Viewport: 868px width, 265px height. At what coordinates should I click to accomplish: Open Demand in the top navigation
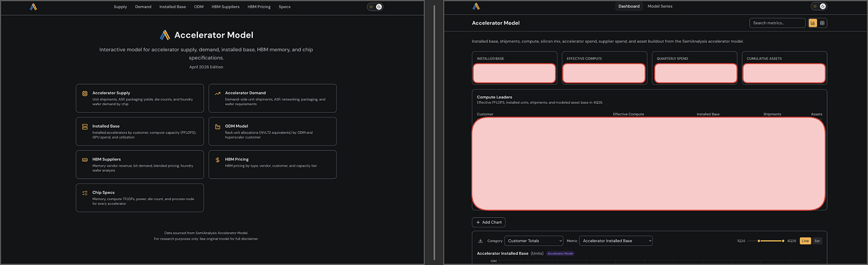pyautogui.click(x=143, y=7)
